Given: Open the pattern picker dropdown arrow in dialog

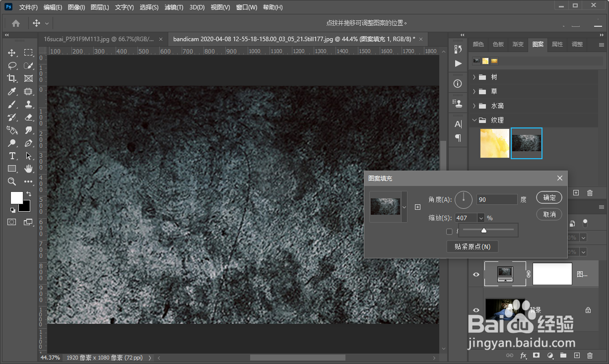Looking at the screenshot, I should 405,207.
